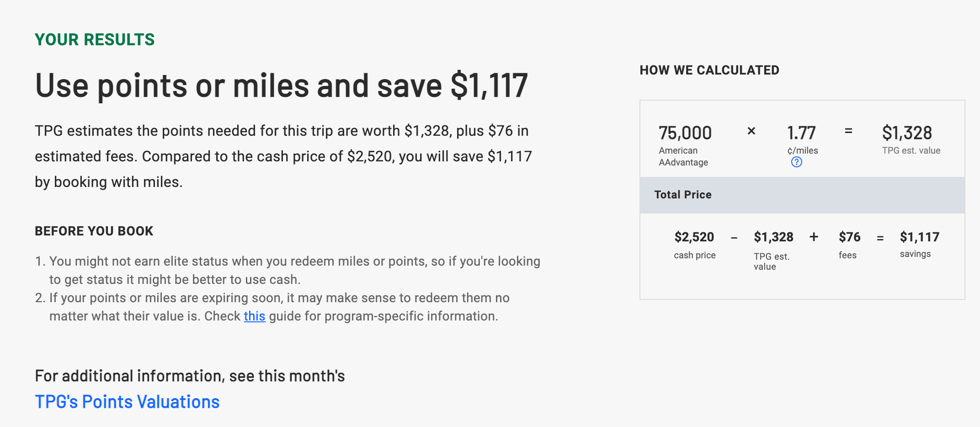This screenshot has height=427, width=980.
Task: Click the HOW WE CALCULATED heading
Action: pyautogui.click(x=709, y=70)
